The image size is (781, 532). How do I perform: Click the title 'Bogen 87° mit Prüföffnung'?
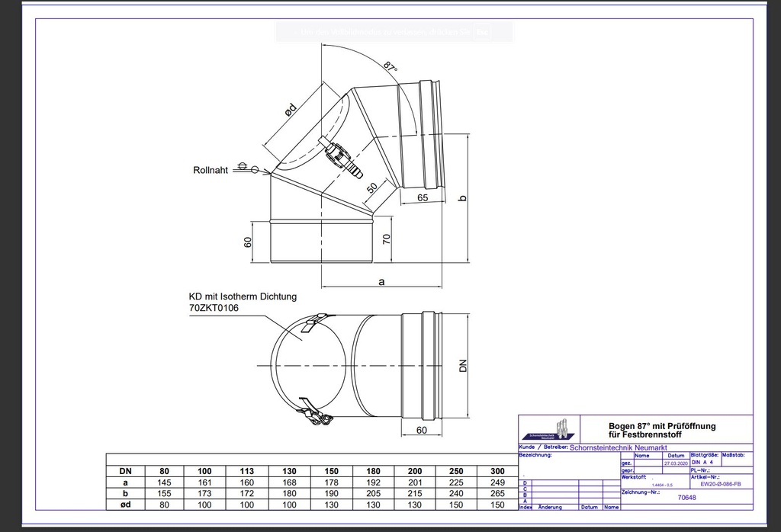tap(662, 426)
